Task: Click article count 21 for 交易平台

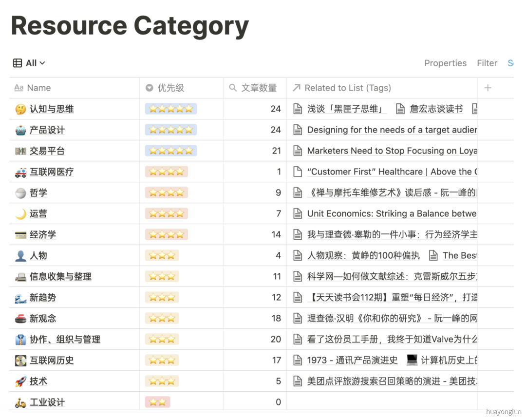Action: coord(277,151)
